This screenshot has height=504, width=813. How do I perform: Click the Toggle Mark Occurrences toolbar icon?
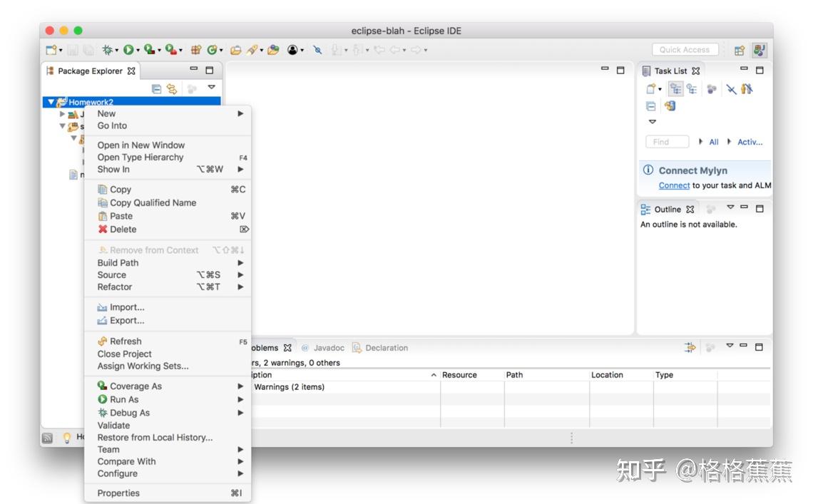coord(318,50)
